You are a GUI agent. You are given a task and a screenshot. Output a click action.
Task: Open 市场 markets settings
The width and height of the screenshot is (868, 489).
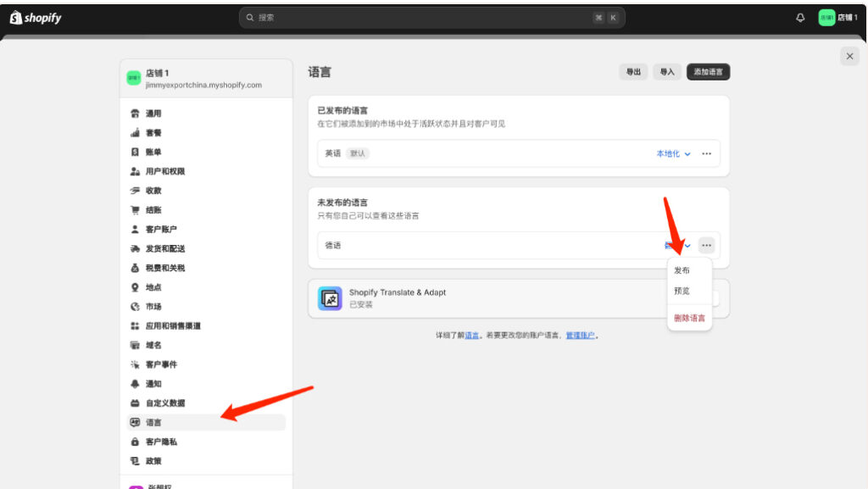pos(153,307)
